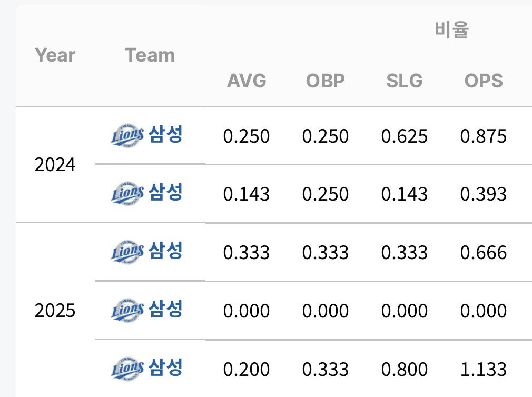Open the 삼성 team link in the 0.393 OPS row
532x397 pixels.
[x=165, y=193]
